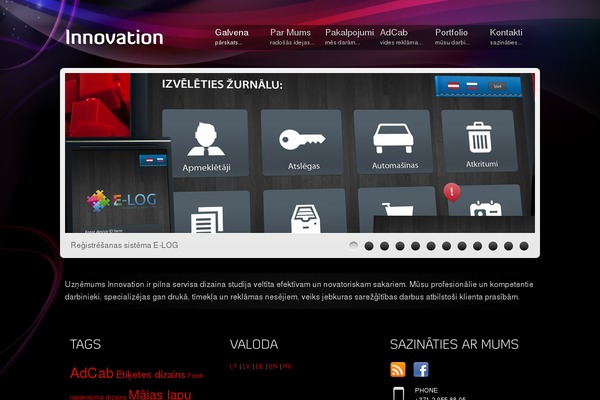Click the VALODA section heading
This screenshot has height=400, width=600.
pyautogui.click(x=254, y=344)
